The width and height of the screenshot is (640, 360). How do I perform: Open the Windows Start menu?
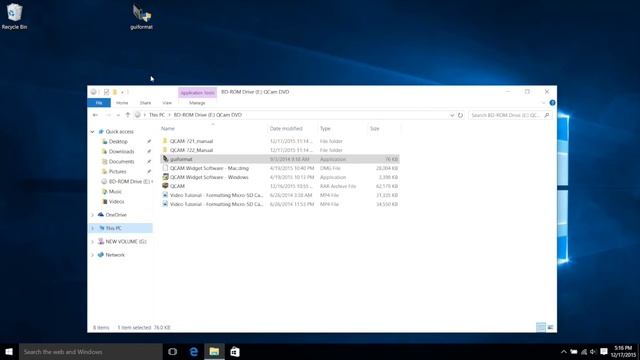point(9,352)
